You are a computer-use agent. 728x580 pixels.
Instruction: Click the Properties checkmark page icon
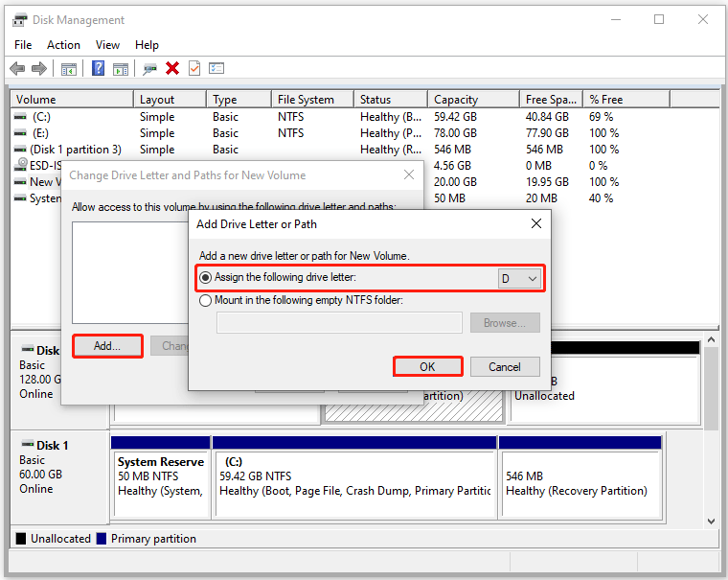[x=194, y=68]
